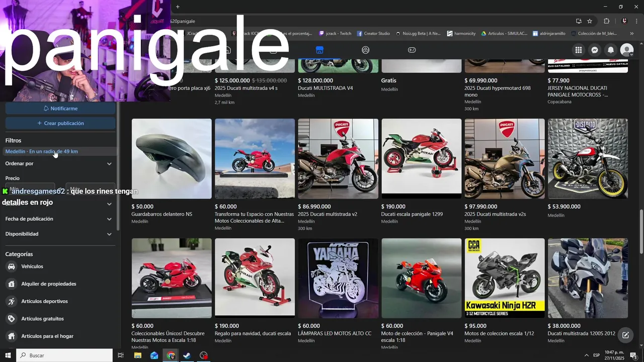Click the Notificarme button

(60, 108)
